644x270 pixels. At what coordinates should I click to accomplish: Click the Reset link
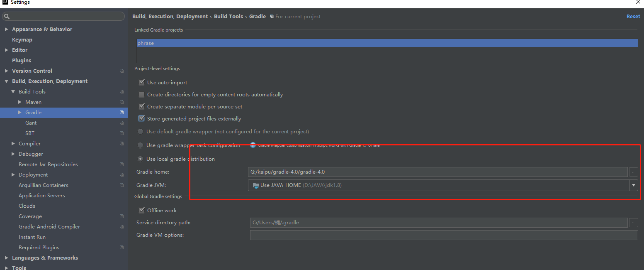(633, 17)
